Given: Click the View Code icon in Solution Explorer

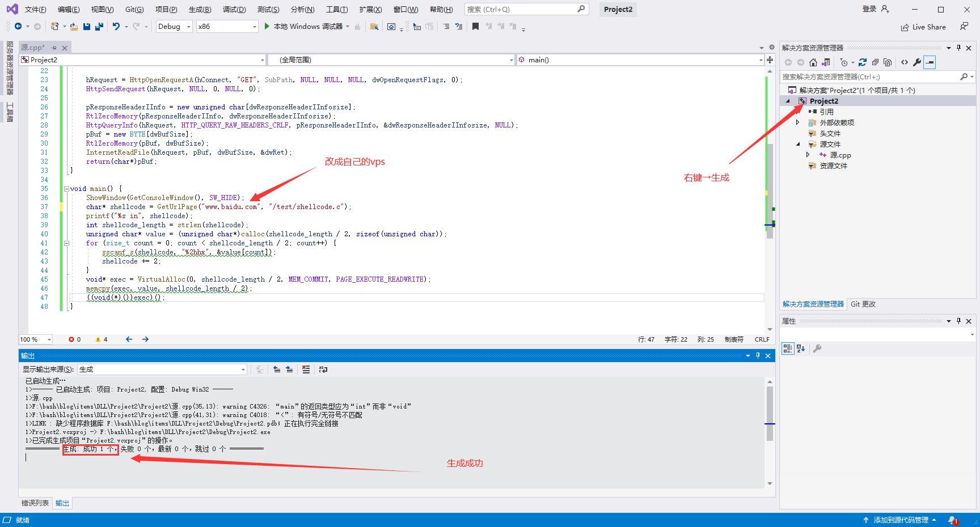Looking at the screenshot, I should pyautogui.click(x=905, y=62).
